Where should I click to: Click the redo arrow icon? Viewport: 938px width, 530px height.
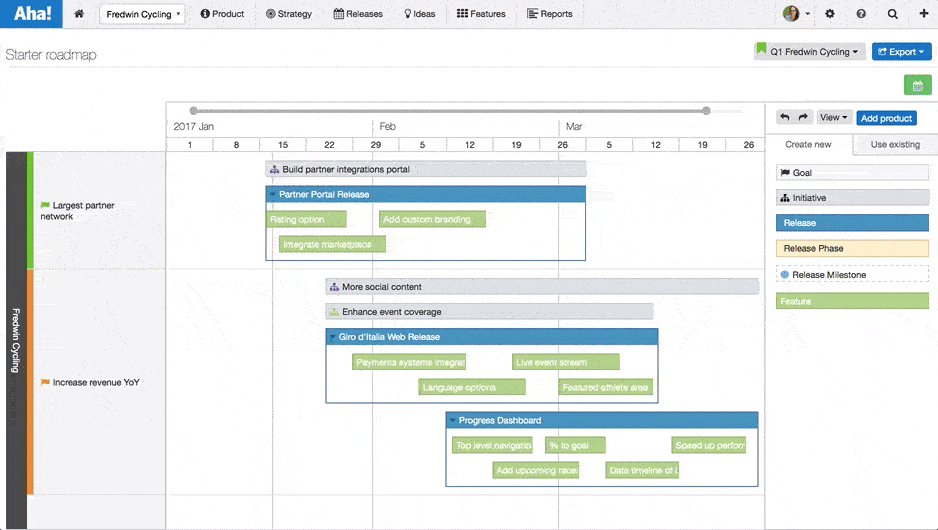coord(803,117)
